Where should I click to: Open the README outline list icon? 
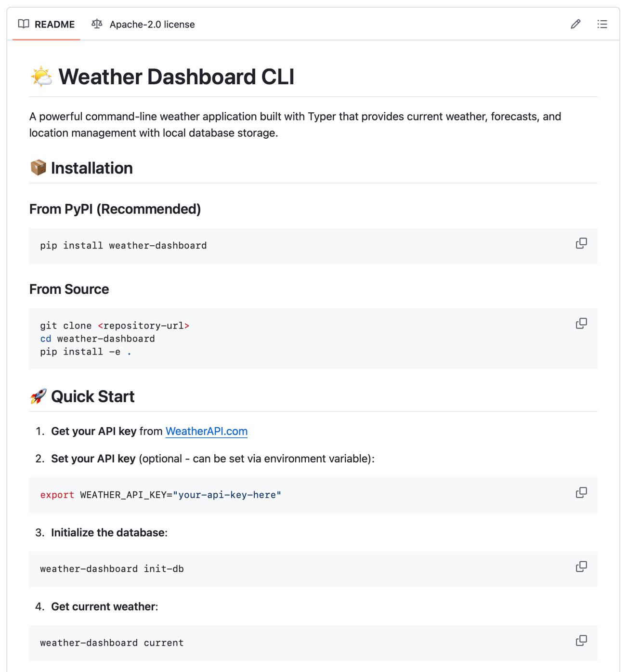(x=602, y=24)
